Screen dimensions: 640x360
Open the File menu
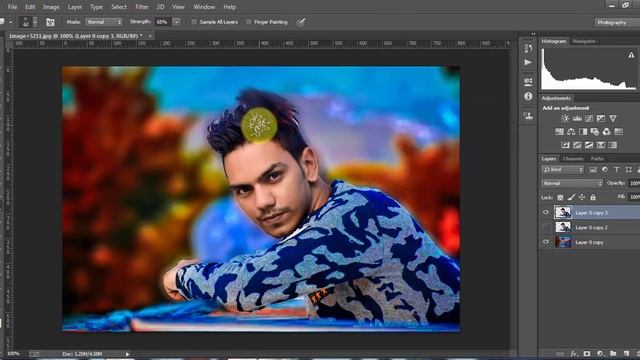(x=12, y=7)
